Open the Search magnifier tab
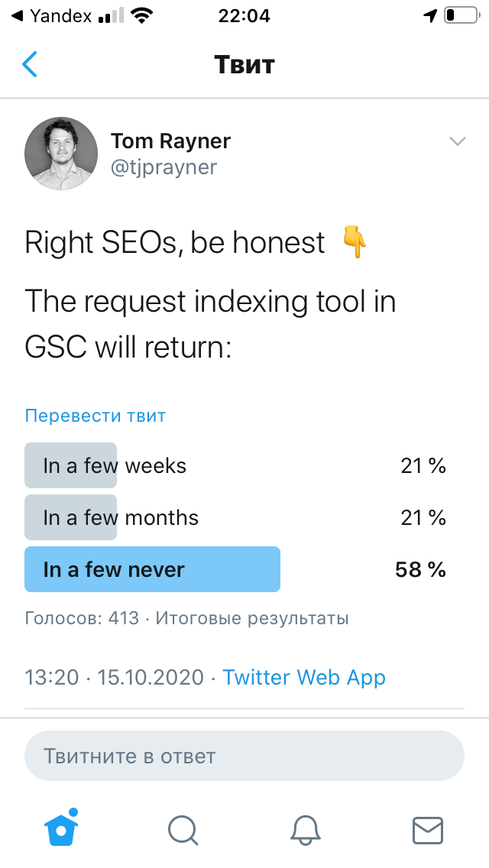The image size is (489, 868). pos(183,829)
